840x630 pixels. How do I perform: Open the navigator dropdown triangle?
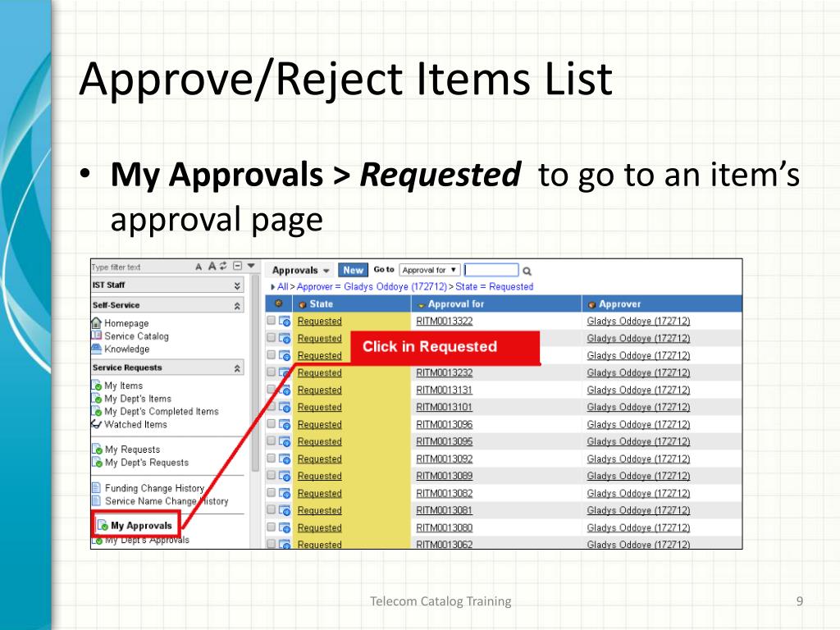251,266
